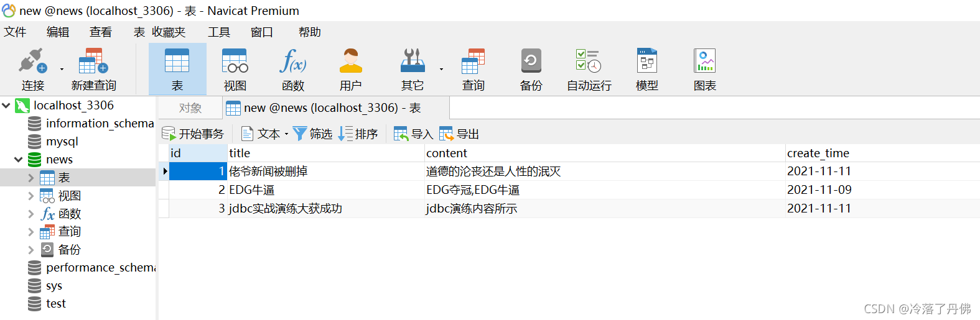The height and width of the screenshot is (320, 980).
Task: Select information_schema database
Action: tap(100, 124)
